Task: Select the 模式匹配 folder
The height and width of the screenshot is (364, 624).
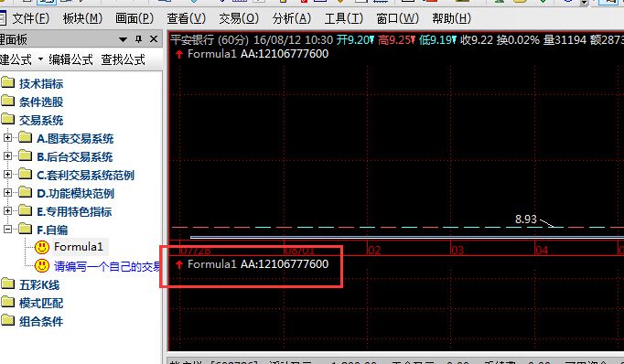Action: [41, 303]
